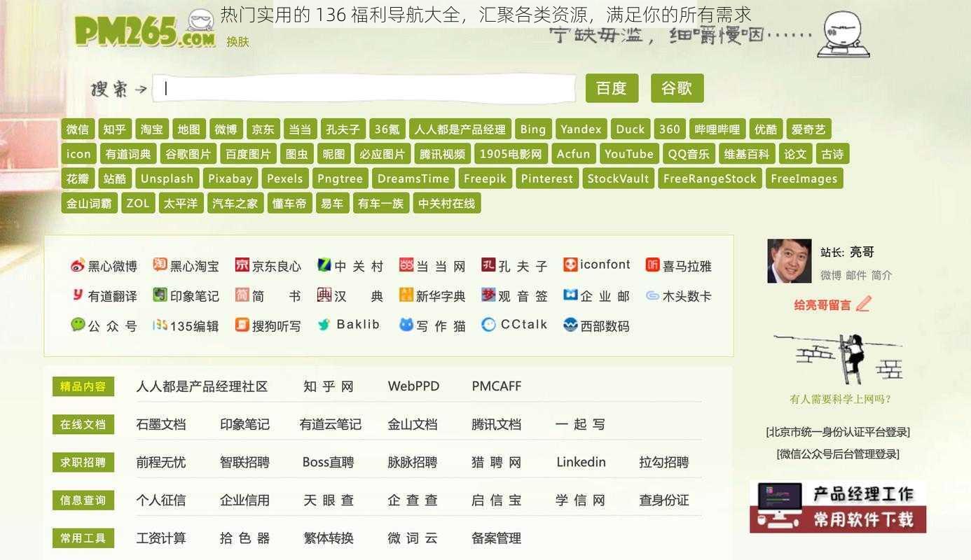Open the WebPPD link
The width and height of the screenshot is (971, 560).
pos(413,386)
